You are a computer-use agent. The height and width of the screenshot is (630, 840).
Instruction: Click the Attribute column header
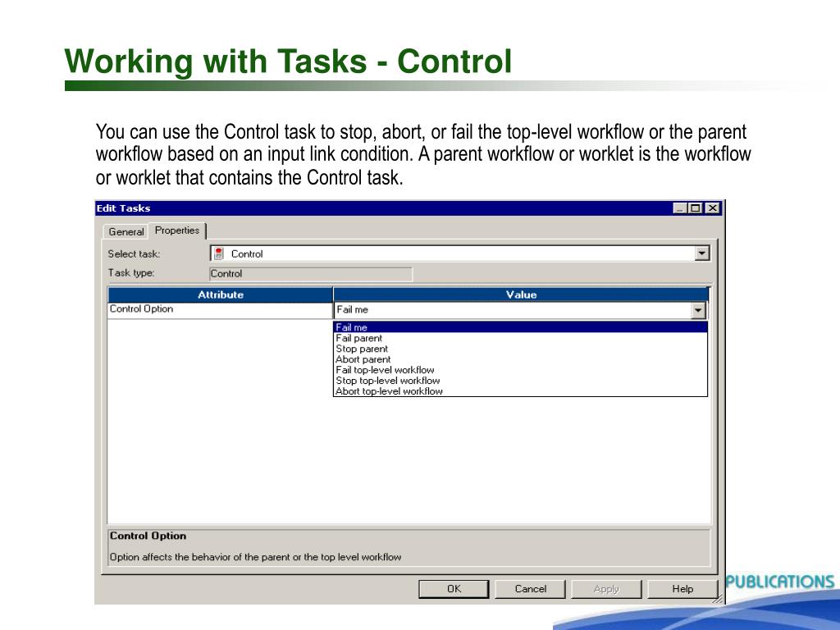(x=220, y=294)
